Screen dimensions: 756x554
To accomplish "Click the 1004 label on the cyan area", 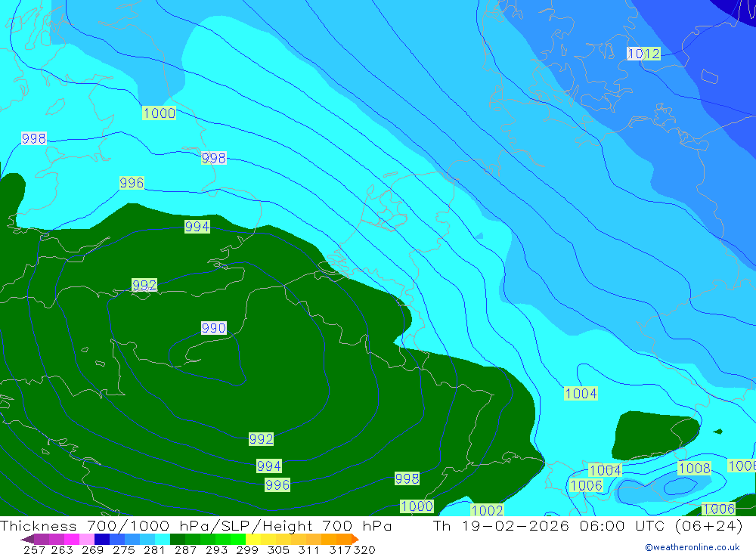I will [581, 394].
